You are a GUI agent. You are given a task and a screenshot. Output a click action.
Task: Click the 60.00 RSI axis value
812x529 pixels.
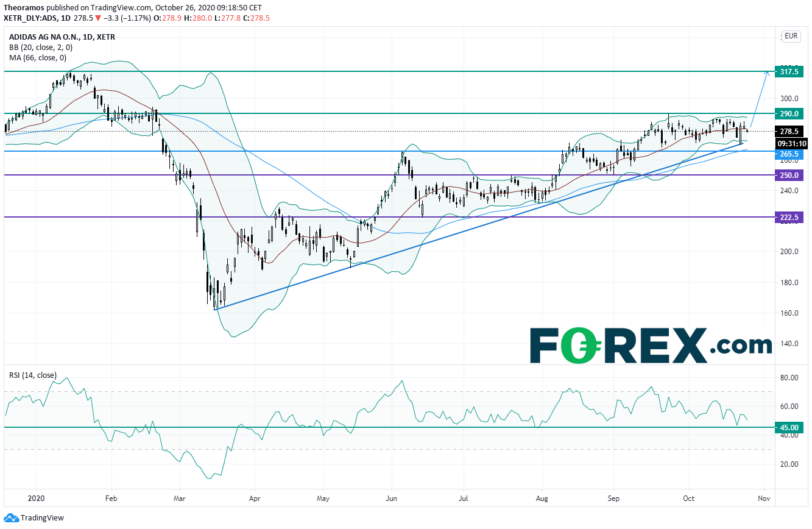(x=789, y=407)
